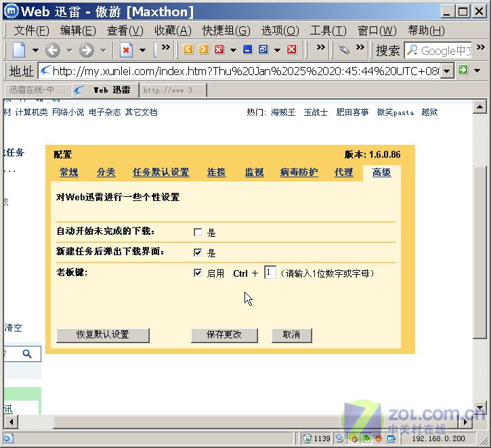
Task: Click the content blocker status bar icon
Action: pos(354,439)
